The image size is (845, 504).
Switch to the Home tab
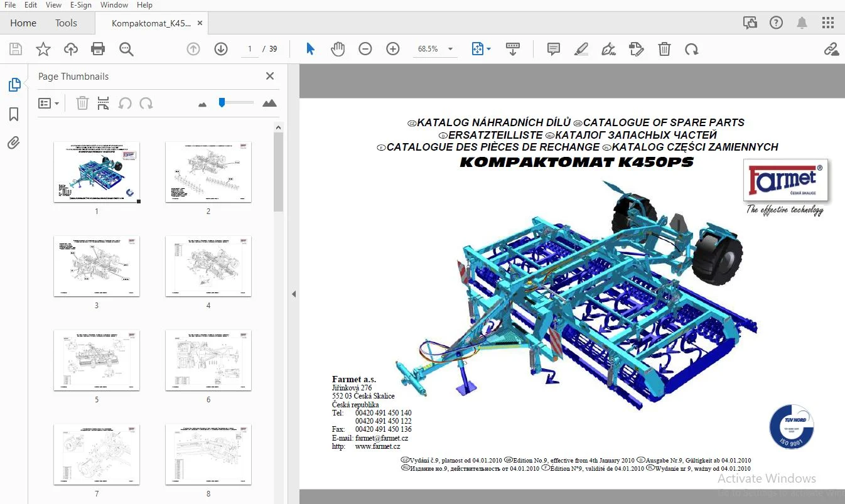[23, 23]
